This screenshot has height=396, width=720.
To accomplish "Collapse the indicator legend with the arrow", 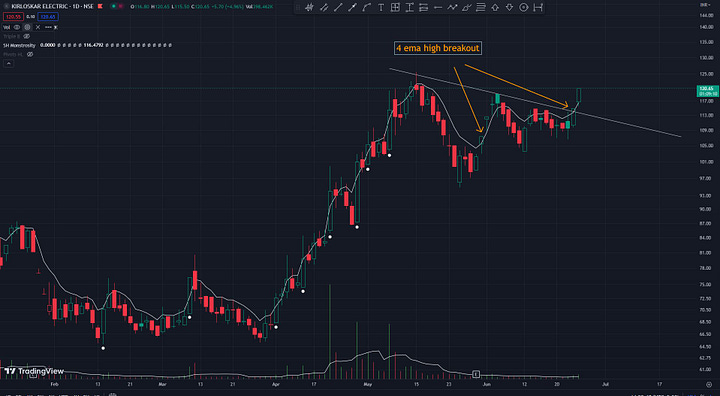I will (x=8, y=63).
